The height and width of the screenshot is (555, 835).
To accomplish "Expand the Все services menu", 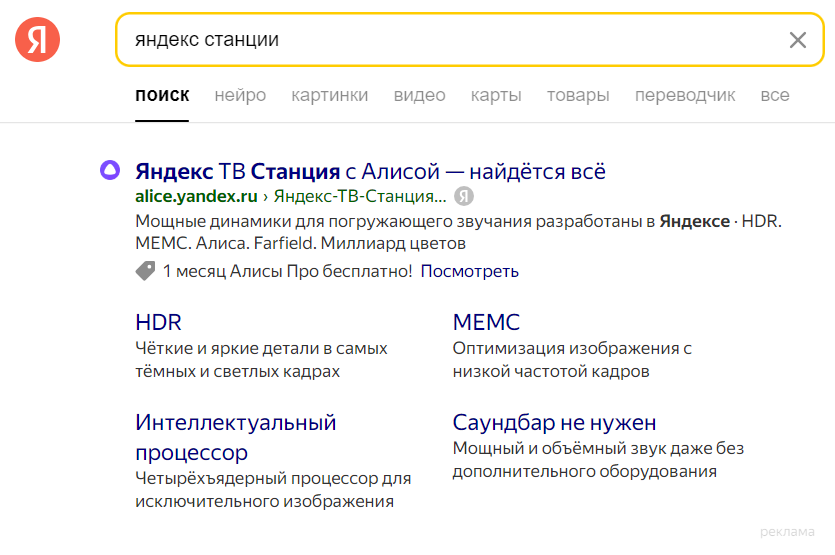I will tap(775, 96).
